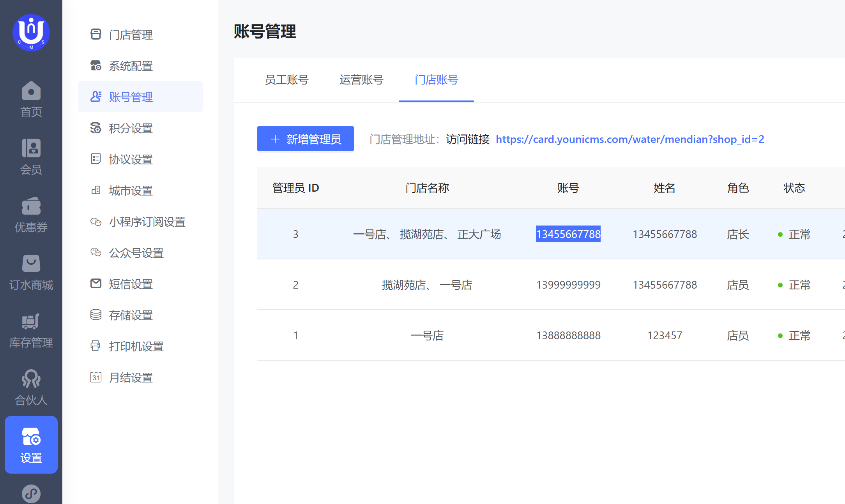This screenshot has height=504, width=845.
Task: Click the UCMS logo icon
Action: pos(31,33)
